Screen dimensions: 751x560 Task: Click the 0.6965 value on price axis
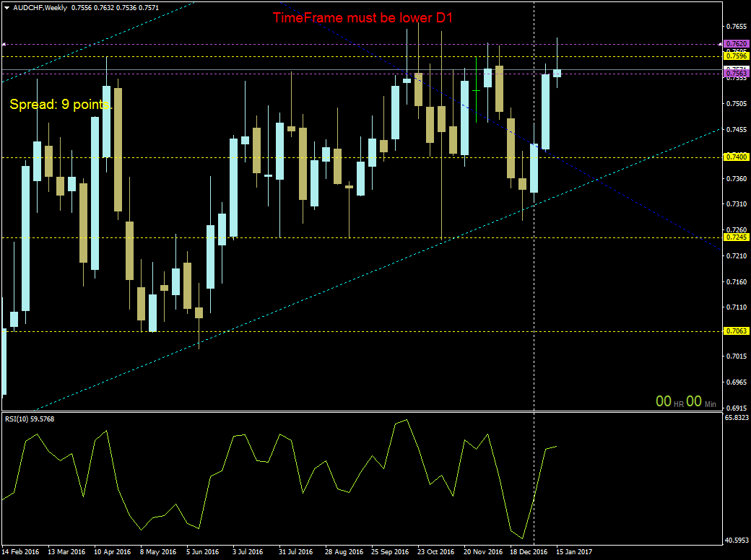(x=737, y=382)
